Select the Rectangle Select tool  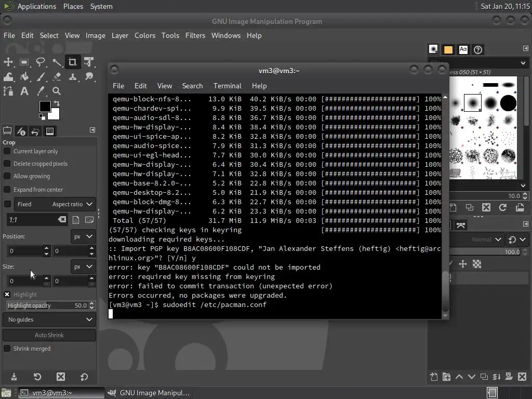pyautogui.click(x=24, y=62)
